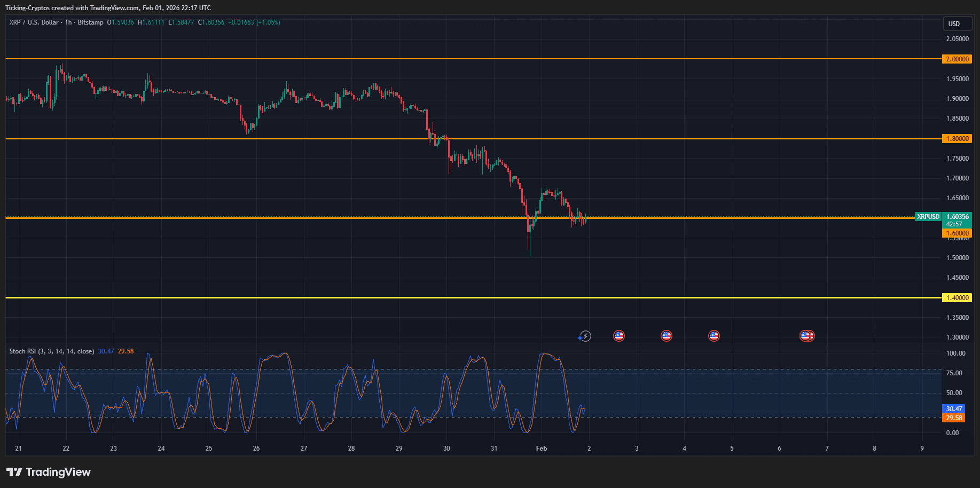Click the Feb label on the time axis
The image size is (980, 488).
[x=541, y=448]
